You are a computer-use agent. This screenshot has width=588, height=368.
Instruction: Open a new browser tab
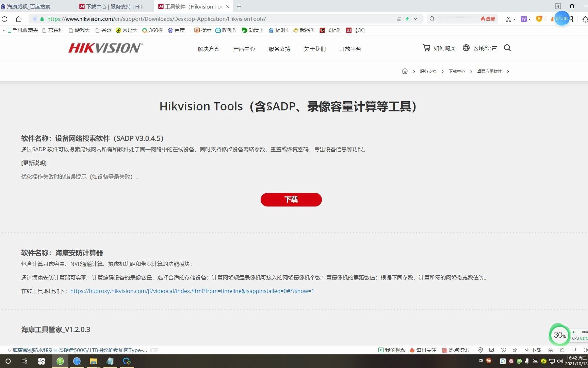click(x=239, y=6)
